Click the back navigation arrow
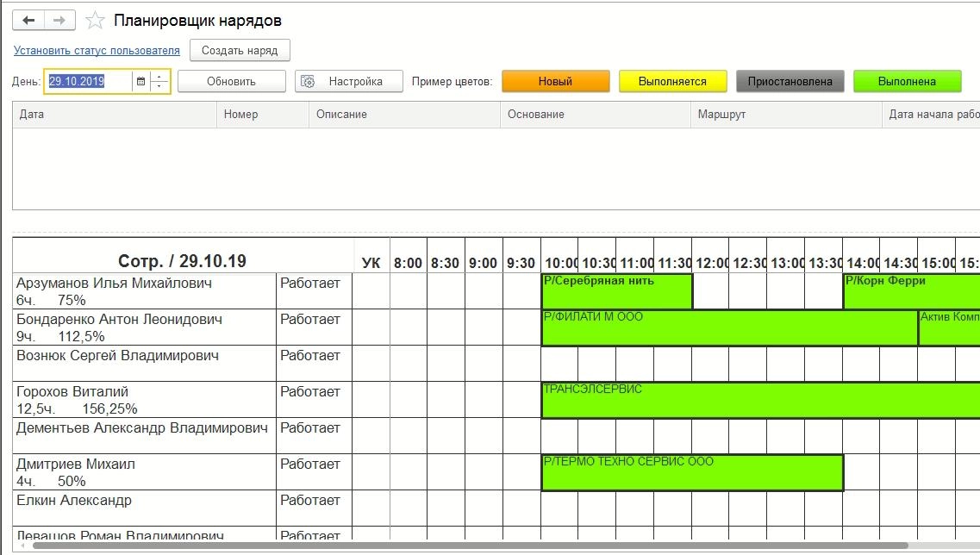This screenshot has height=555, width=980. 28,20
